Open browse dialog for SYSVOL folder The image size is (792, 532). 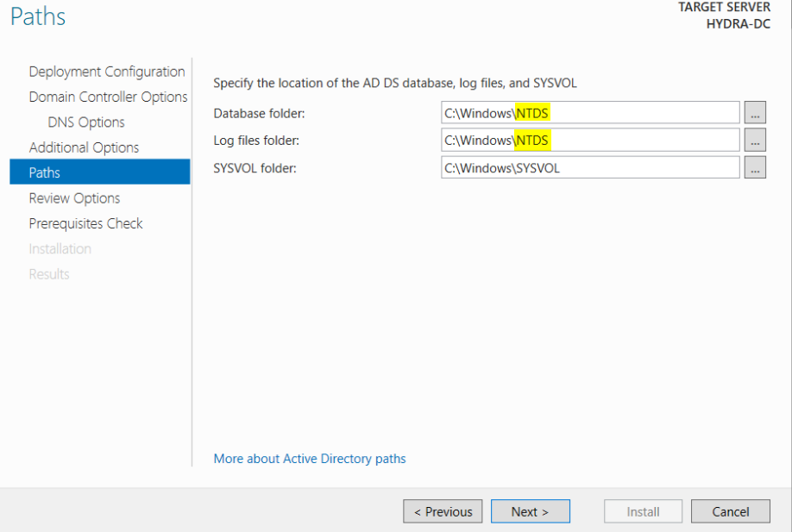pyautogui.click(x=755, y=168)
